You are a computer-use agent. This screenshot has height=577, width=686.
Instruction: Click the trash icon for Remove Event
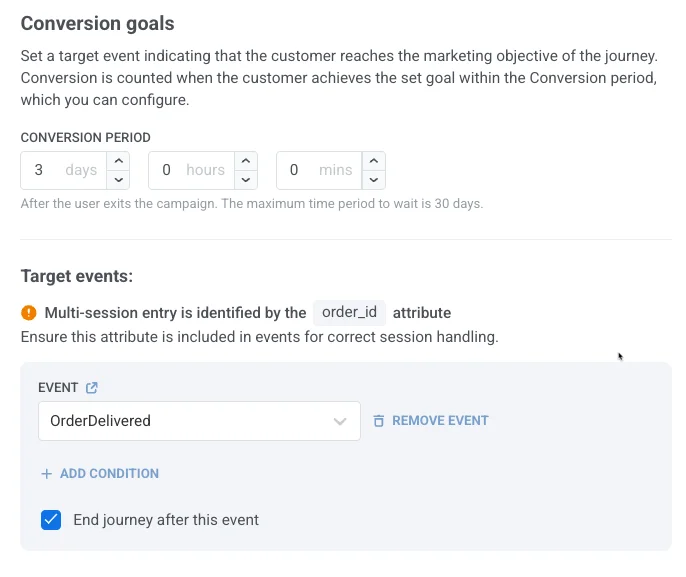click(378, 421)
